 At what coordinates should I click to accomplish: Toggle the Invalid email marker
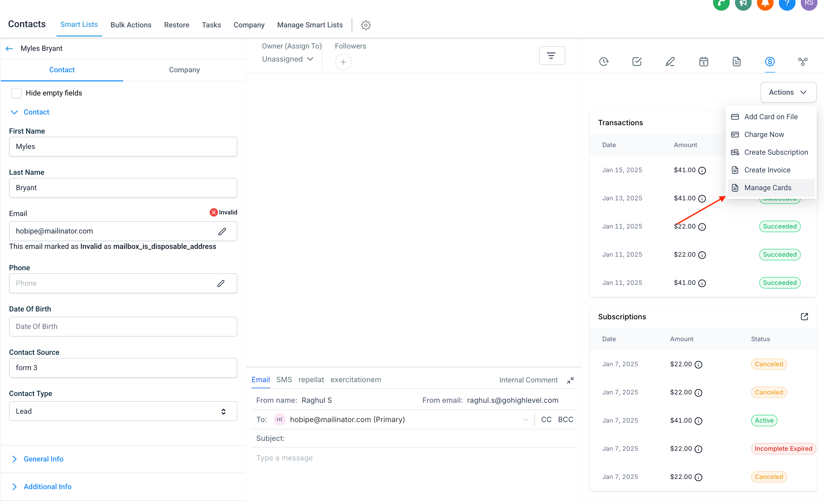(x=213, y=212)
